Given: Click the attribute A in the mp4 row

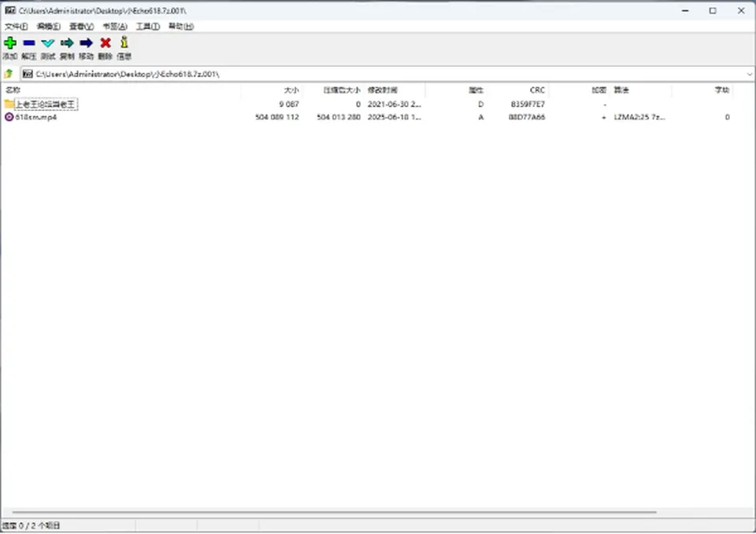Looking at the screenshot, I should pos(480,117).
